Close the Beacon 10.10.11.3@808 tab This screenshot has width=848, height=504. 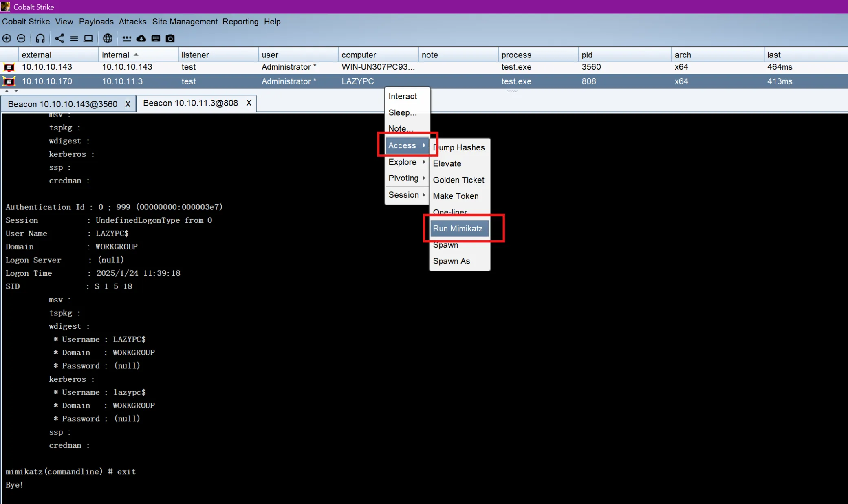tap(249, 103)
